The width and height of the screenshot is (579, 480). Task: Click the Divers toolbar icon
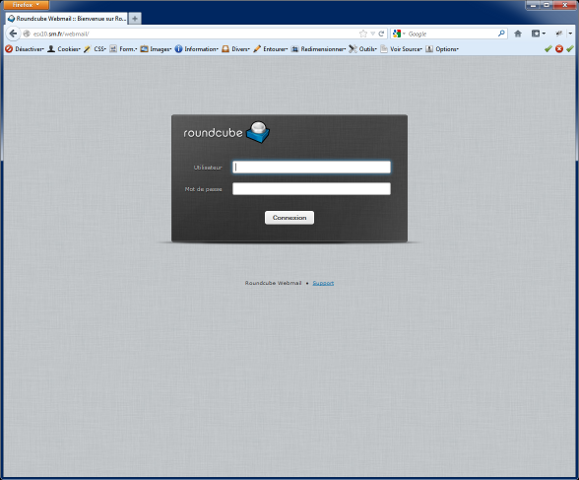pos(225,49)
